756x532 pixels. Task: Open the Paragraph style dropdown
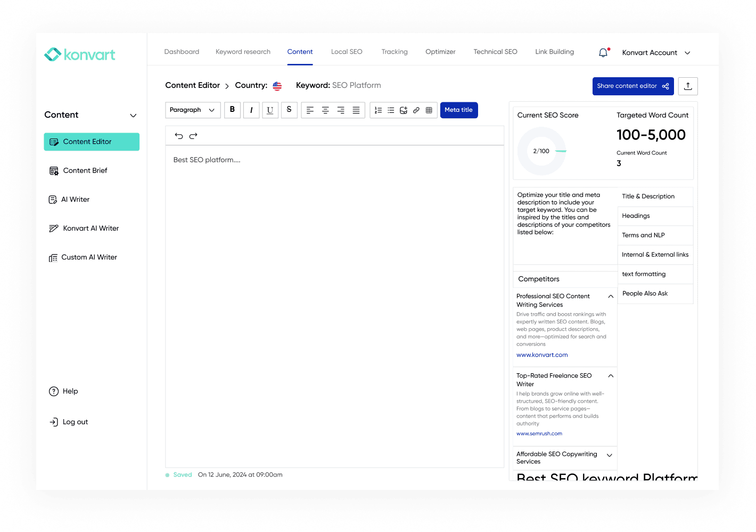click(193, 110)
